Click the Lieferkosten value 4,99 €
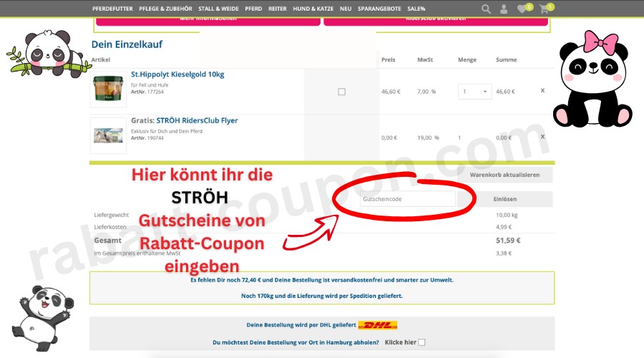The image size is (644, 358). [504, 227]
